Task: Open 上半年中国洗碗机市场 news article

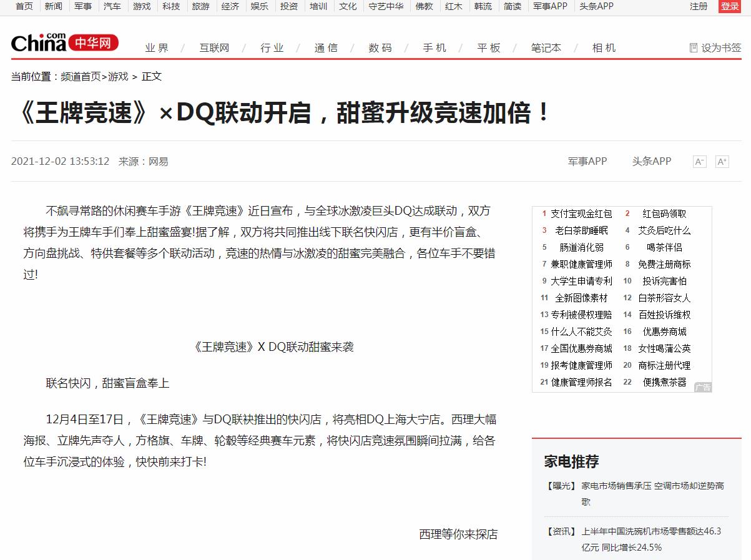Action: pos(651,539)
